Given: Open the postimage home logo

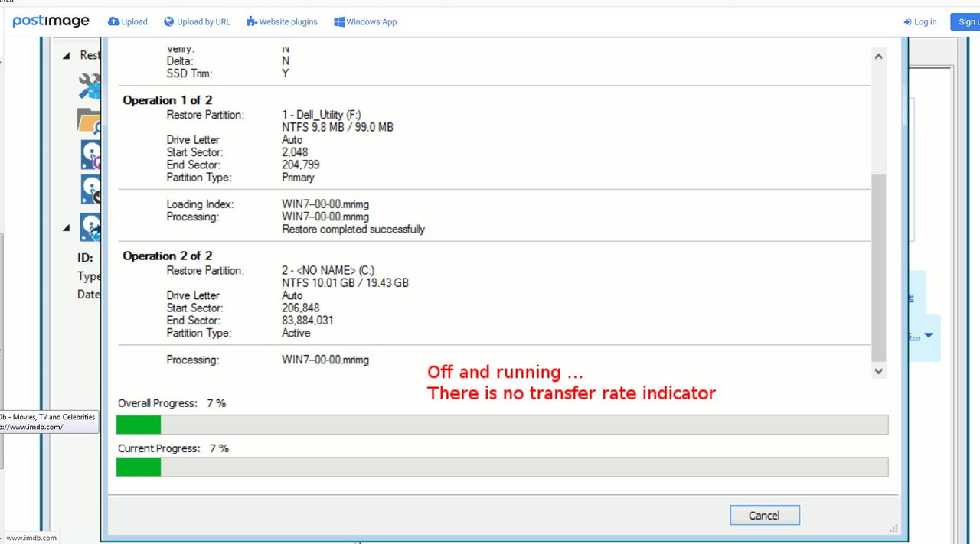Looking at the screenshot, I should click(x=51, y=21).
